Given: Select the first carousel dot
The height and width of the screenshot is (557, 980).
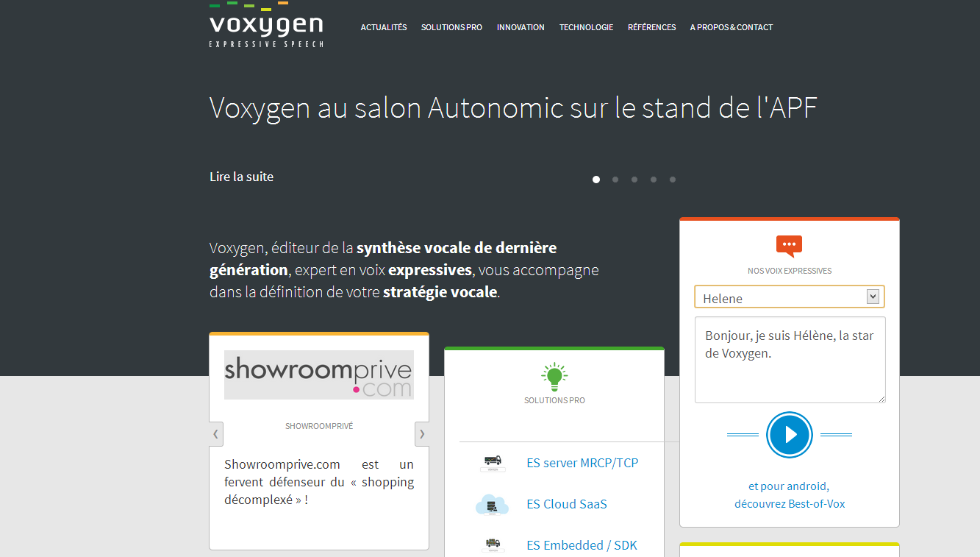Looking at the screenshot, I should coord(596,179).
